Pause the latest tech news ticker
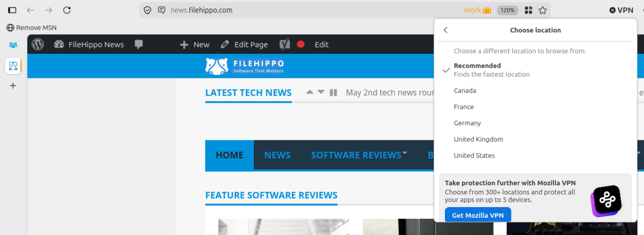 click(333, 92)
